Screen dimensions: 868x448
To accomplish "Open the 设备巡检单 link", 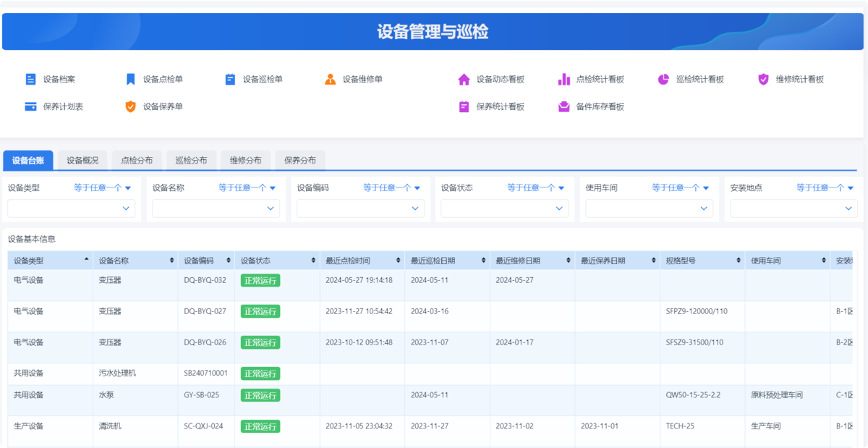I will pos(263,80).
